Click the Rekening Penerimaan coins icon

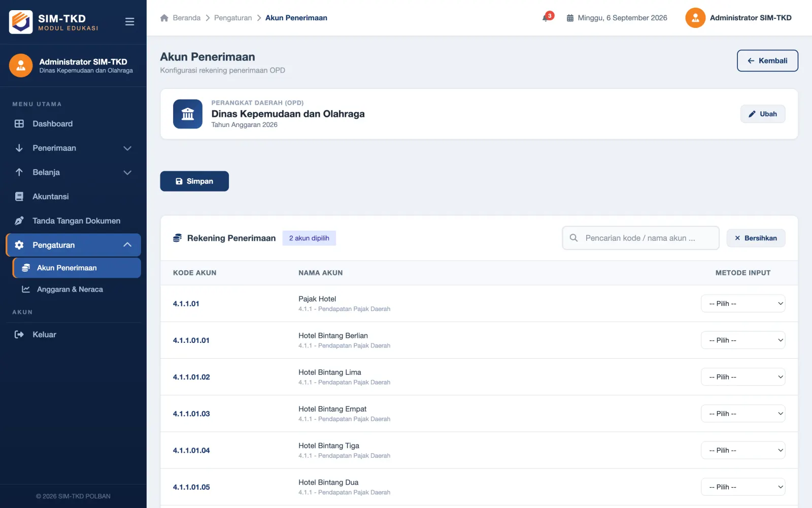[x=177, y=238]
